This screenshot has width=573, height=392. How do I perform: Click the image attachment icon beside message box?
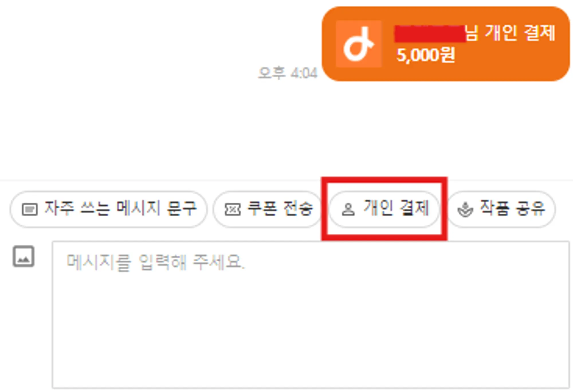point(23,256)
